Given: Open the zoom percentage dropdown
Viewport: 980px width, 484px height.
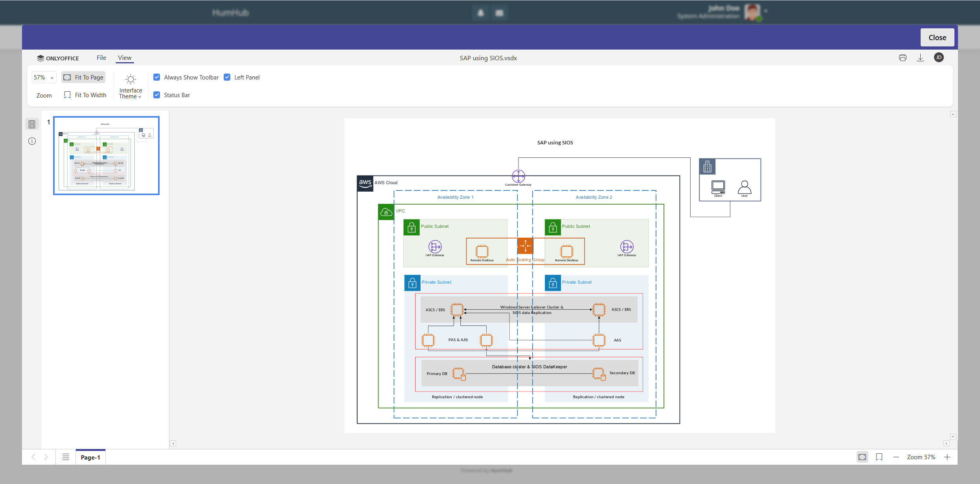Looking at the screenshot, I should pos(44,77).
